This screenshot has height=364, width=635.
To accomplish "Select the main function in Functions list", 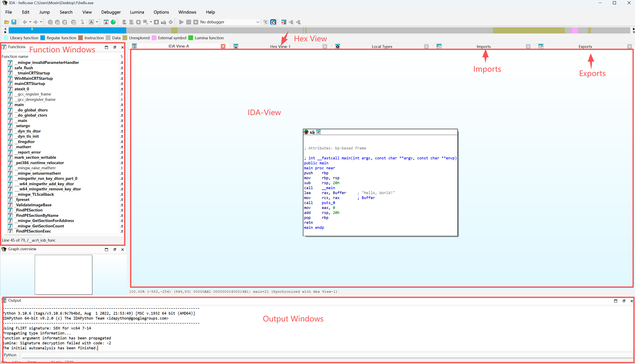I will click(19, 105).
